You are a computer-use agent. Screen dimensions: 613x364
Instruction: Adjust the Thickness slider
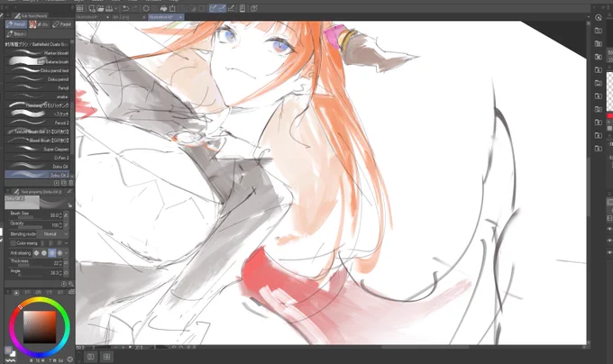28,265
